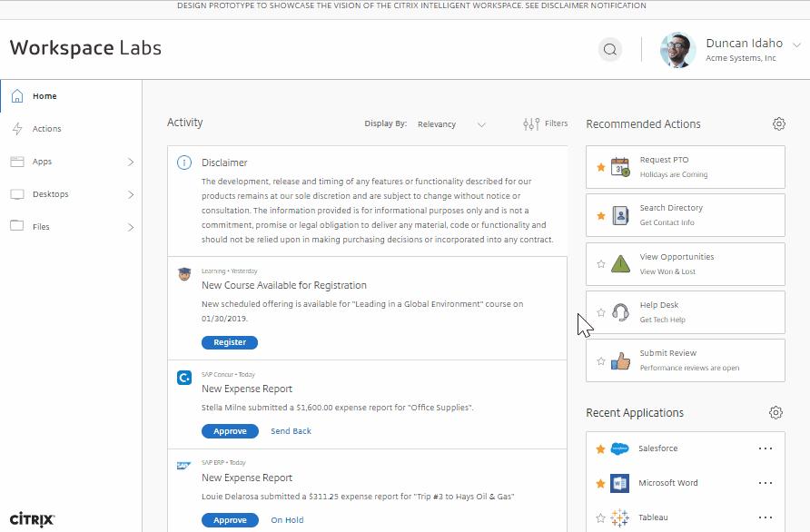
Task: Toggle the star on Submit Review
Action: (x=600, y=360)
